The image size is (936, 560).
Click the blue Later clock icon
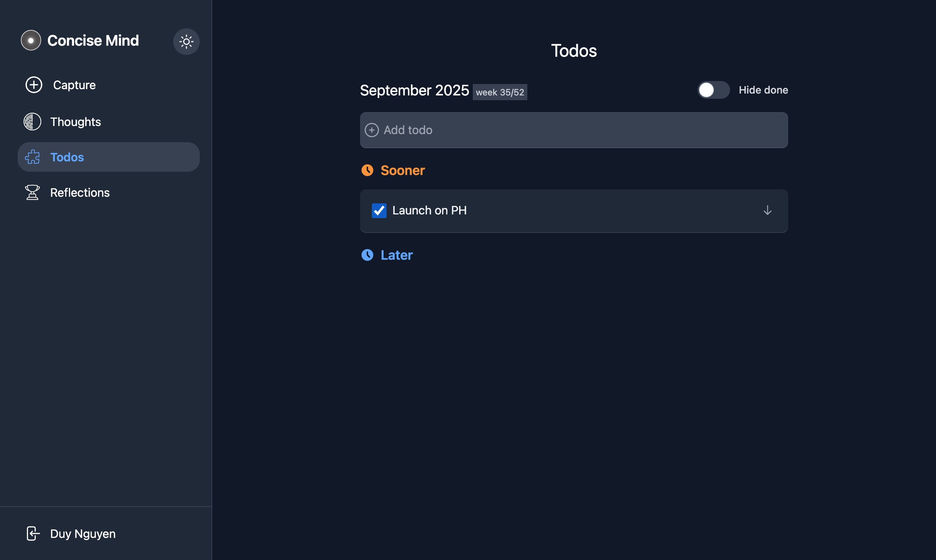coord(367,255)
